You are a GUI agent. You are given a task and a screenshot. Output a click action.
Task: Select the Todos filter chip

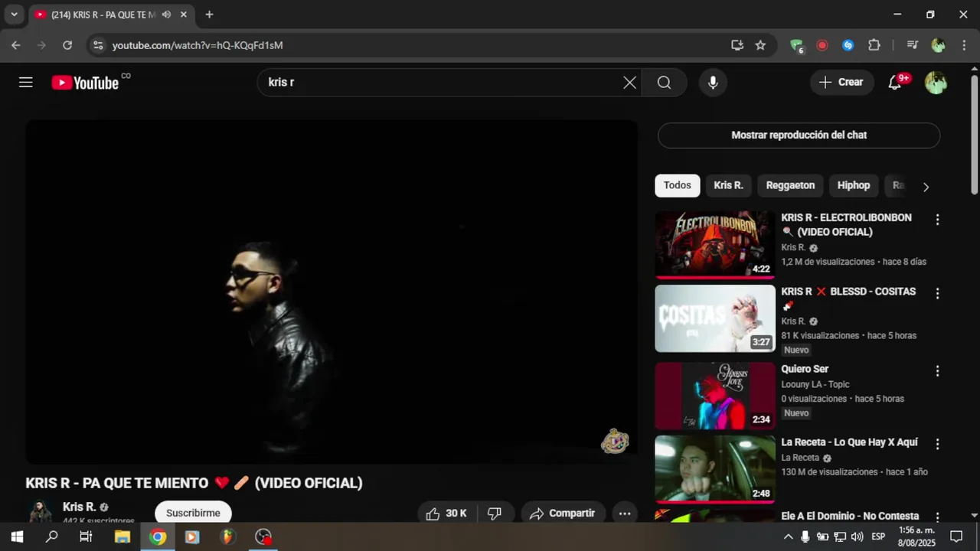[x=678, y=185]
